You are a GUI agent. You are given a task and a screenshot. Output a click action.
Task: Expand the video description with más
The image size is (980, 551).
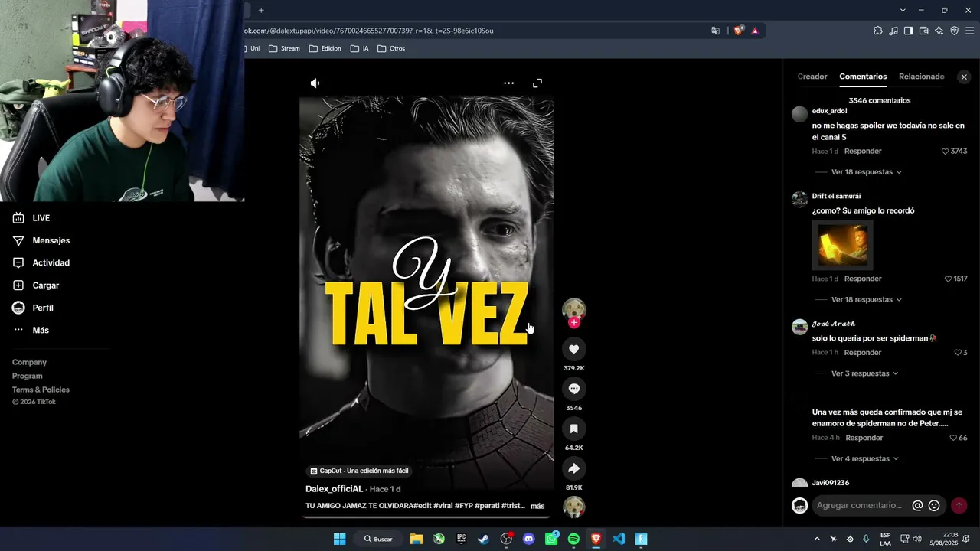click(x=537, y=506)
